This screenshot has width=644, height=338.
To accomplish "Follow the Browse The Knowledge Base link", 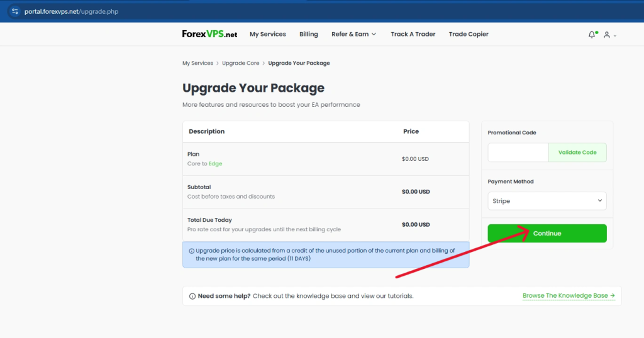I will point(568,295).
